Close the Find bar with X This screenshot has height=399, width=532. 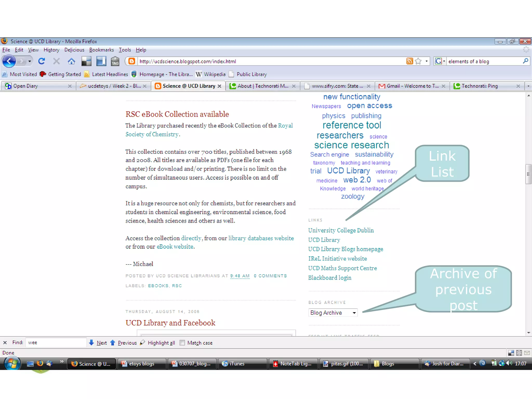tap(5, 343)
